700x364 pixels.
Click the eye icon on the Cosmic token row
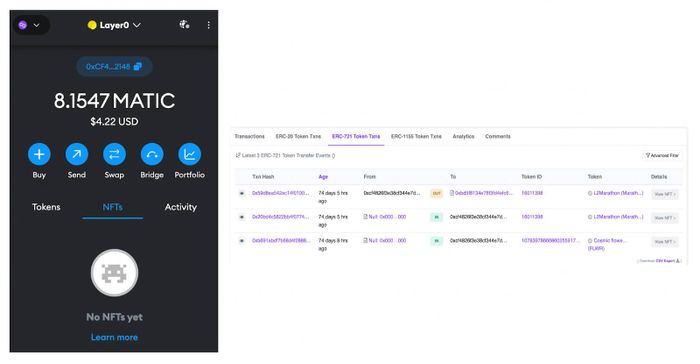[242, 241]
